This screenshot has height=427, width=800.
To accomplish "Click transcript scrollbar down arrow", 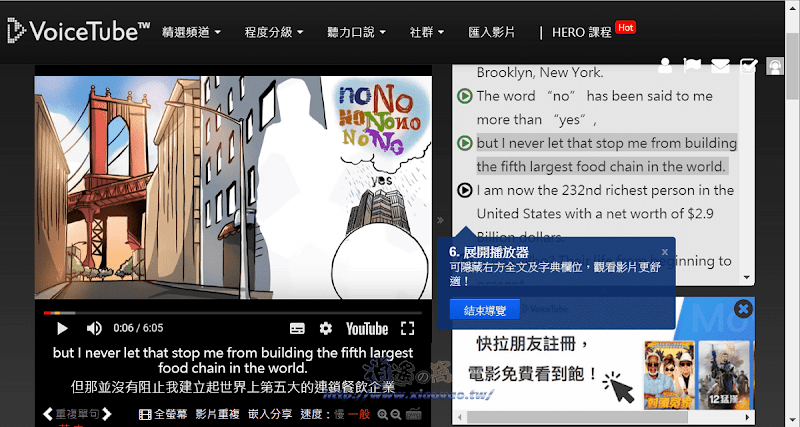I will pyautogui.click(x=747, y=278).
